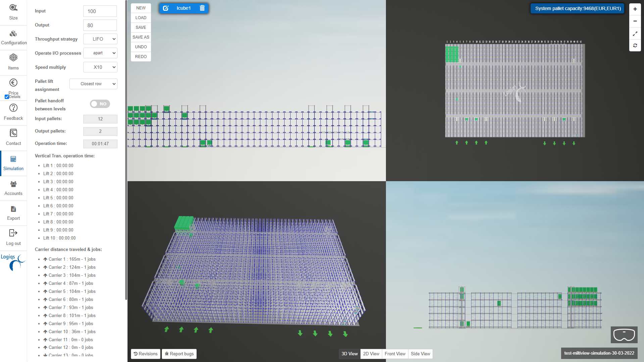Open the Price panel
Screen dimensions: 644x362
click(x=13, y=87)
